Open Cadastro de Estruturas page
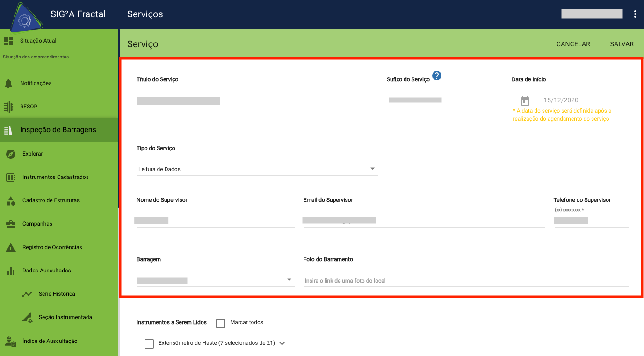Screen dimensions: 644x356 (59, 200)
